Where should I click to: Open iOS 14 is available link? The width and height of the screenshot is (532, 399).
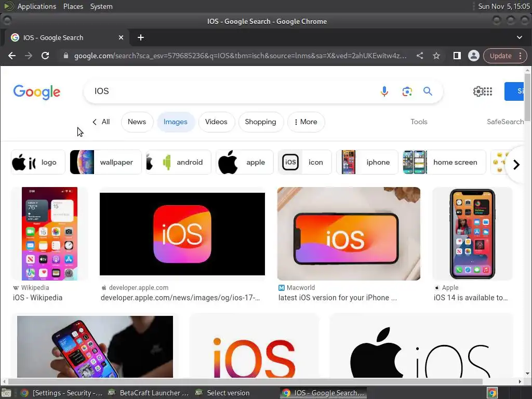pos(471,298)
